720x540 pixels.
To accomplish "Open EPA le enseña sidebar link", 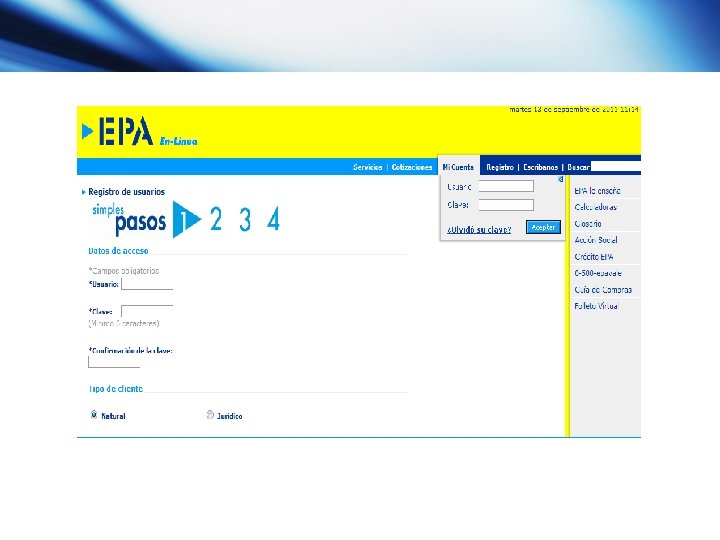I will [597, 191].
